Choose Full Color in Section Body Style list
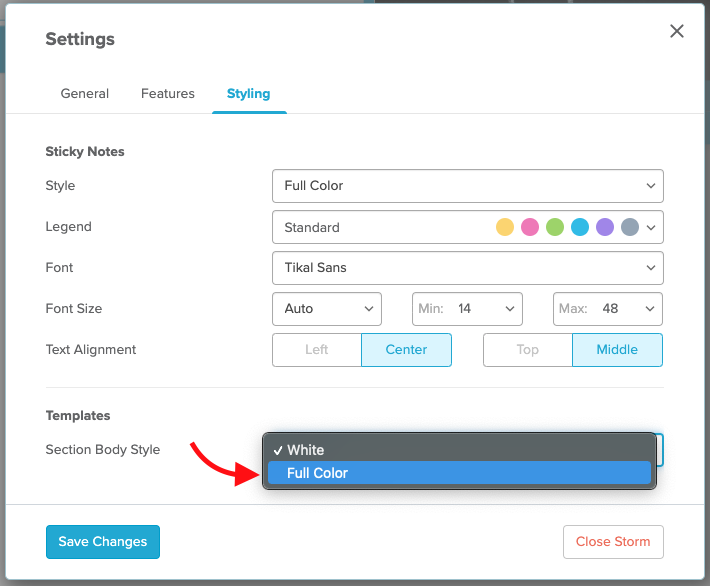The height and width of the screenshot is (586, 710). point(459,473)
